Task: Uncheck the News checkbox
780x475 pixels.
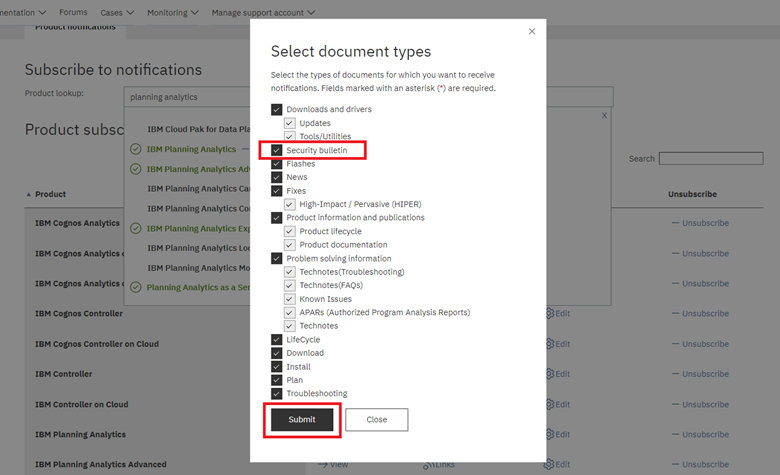Action: coord(277,177)
